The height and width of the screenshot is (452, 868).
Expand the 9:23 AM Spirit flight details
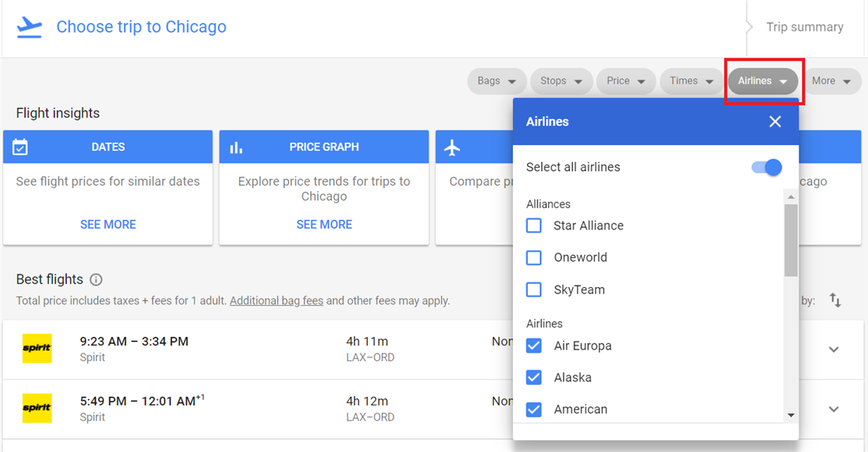click(833, 349)
